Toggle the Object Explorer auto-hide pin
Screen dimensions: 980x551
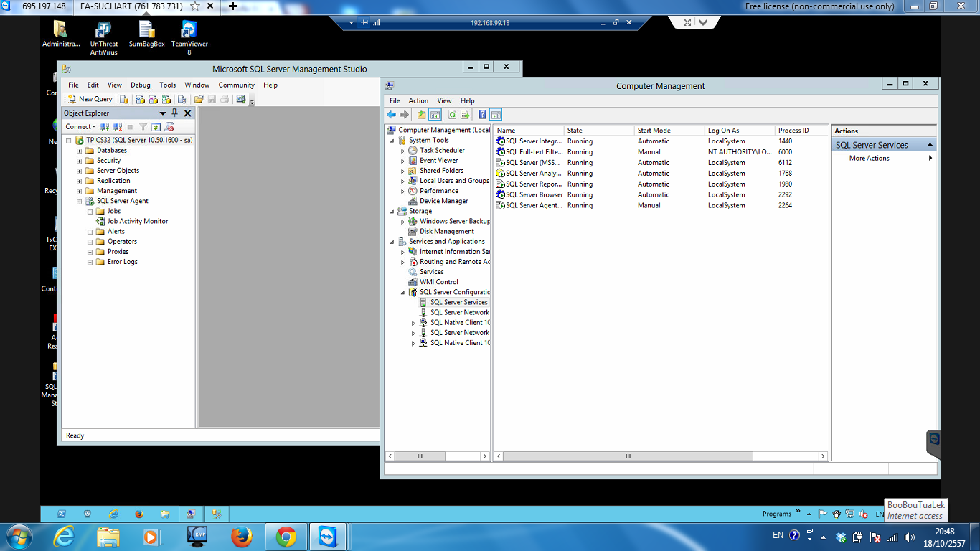pos(175,113)
